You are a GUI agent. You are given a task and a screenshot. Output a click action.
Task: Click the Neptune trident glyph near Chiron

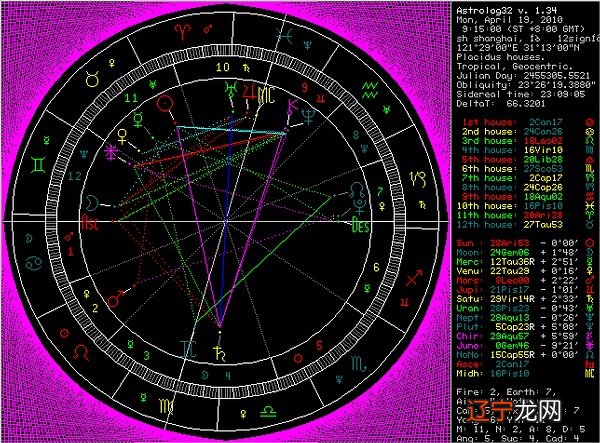(x=308, y=116)
